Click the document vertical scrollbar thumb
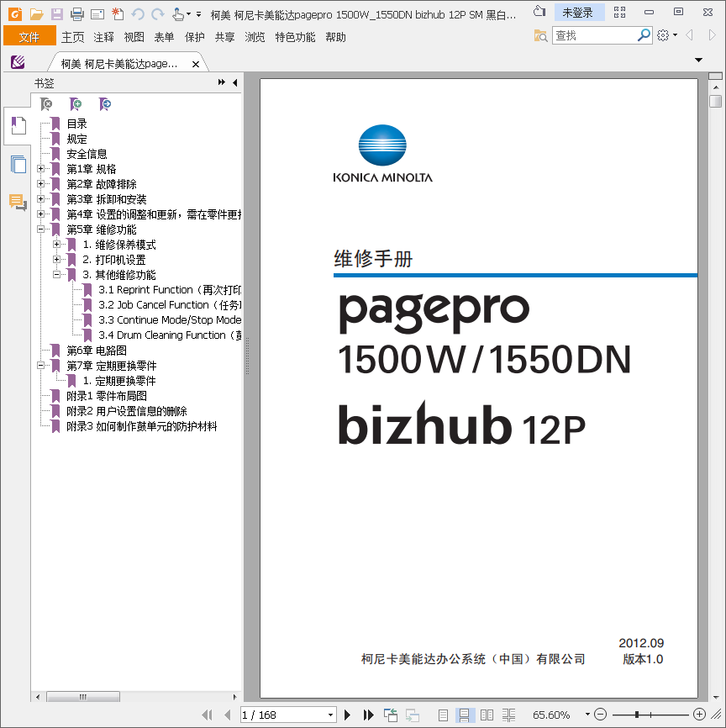This screenshot has width=726, height=728. [x=715, y=101]
